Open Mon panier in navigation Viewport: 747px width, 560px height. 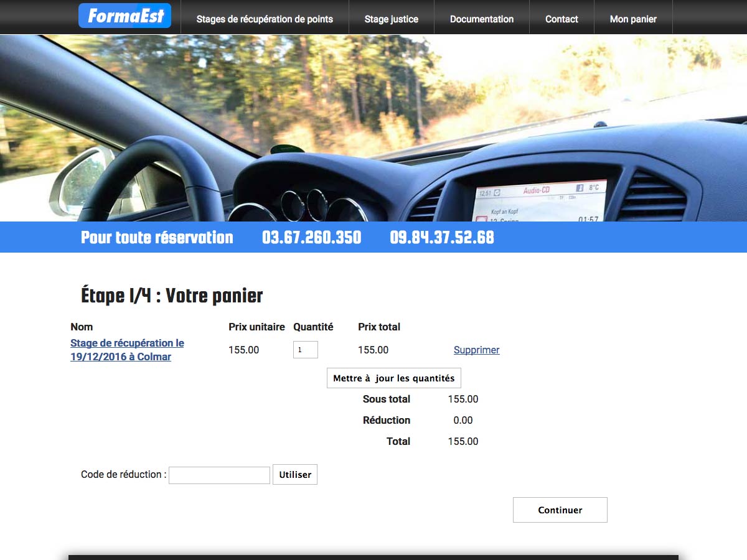(x=633, y=19)
